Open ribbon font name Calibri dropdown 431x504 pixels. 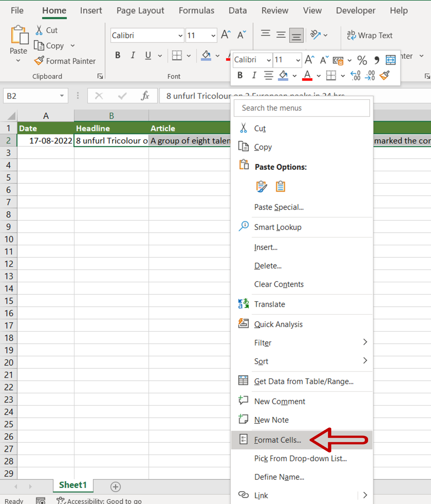coord(180,35)
